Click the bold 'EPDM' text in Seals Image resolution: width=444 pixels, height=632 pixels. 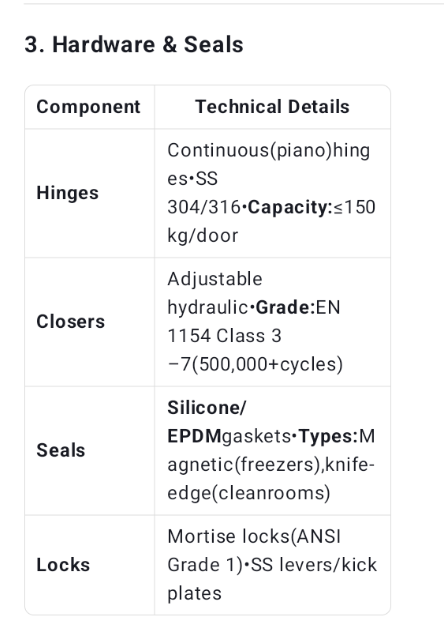click(194, 436)
